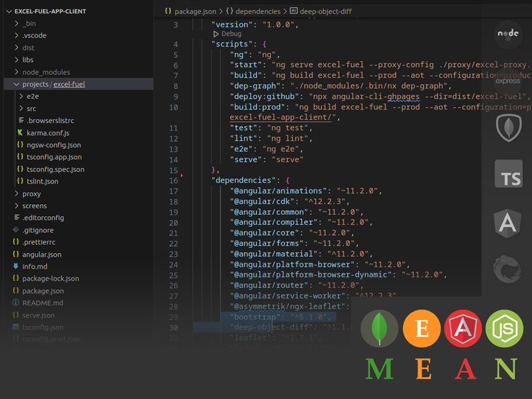
Task: Click the Node.js logo icon
Action: [508, 35]
